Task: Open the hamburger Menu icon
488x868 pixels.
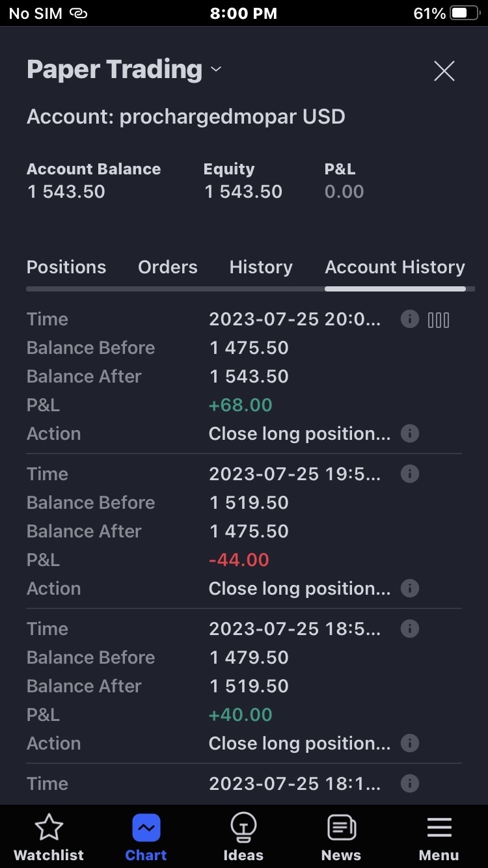Action: tap(439, 828)
